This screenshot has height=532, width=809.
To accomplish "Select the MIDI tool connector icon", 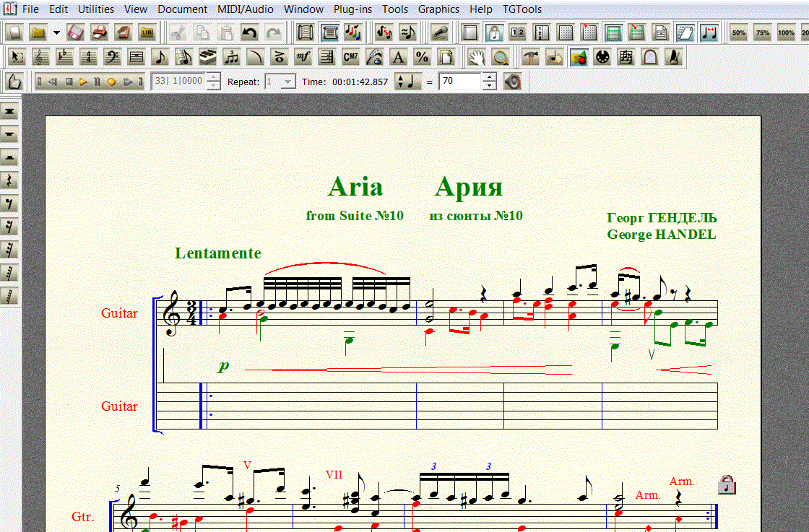I will pyautogui.click(x=602, y=57).
